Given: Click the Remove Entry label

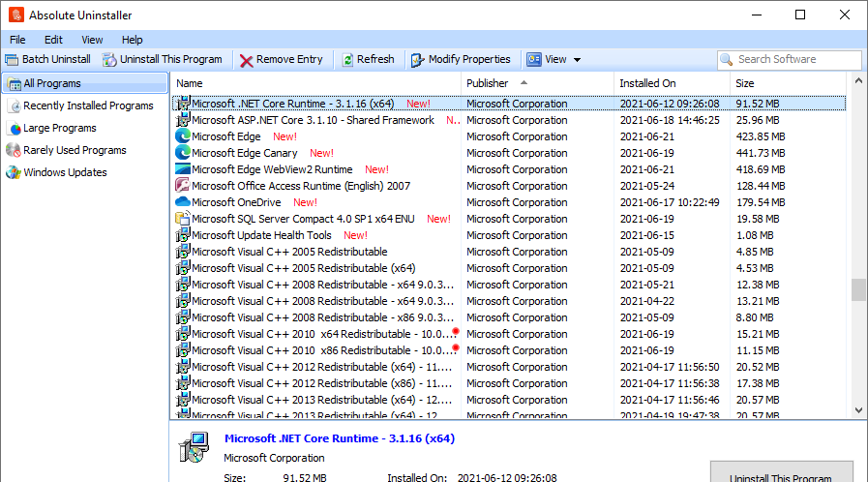Looking at the screenshot, I should click(x=289, y=59).
